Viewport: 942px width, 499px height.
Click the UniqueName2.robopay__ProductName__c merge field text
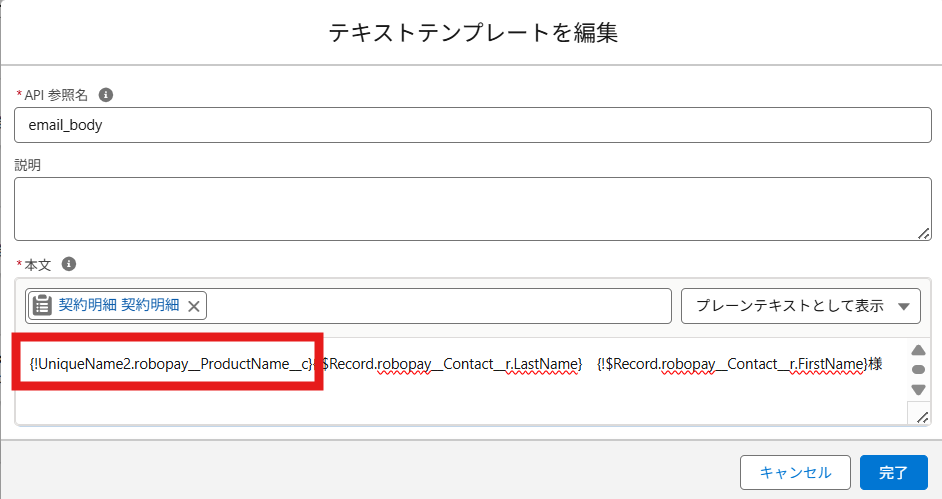point(171,365)
